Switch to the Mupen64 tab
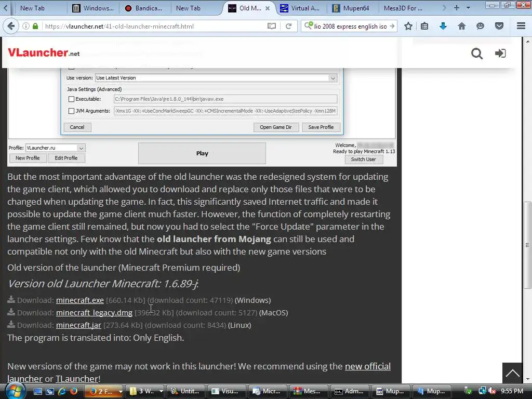The height and width of the screenshot is (399, 532). [352, 8]
